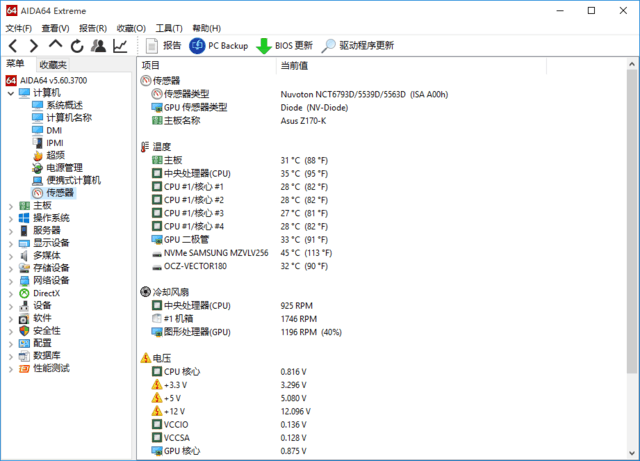The width and height of the screenshot is (640, 461).
Task: Click the vertical scrollbar thumb
Action: (x=632, y=221)
